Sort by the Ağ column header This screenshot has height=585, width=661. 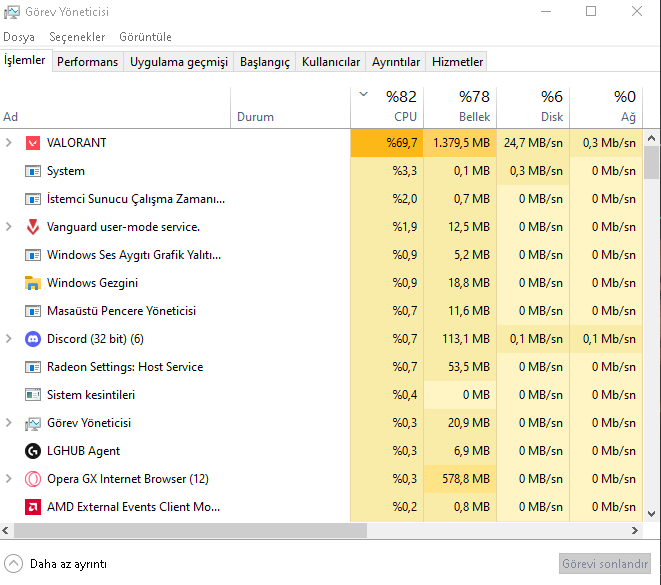click(x=606, y=107)
